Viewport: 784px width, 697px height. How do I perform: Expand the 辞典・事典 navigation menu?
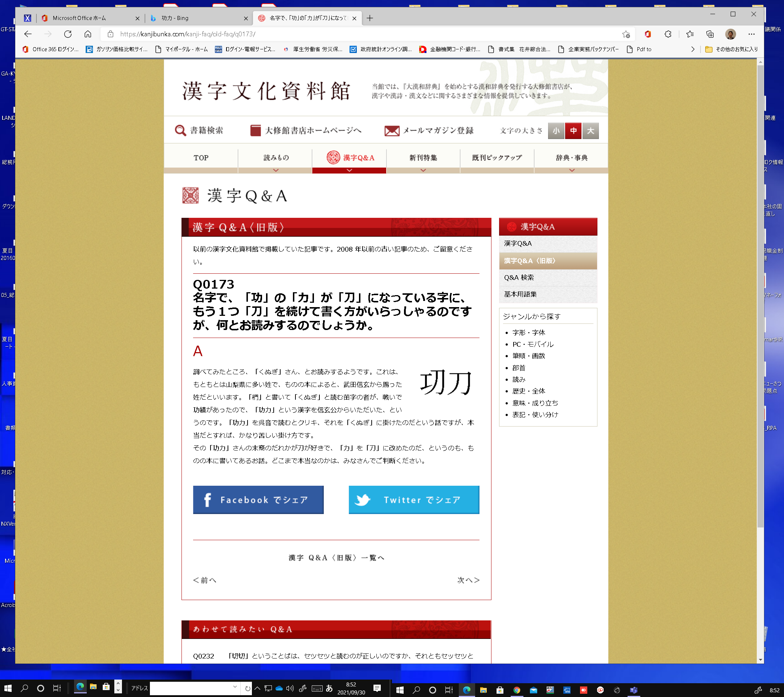571,158
